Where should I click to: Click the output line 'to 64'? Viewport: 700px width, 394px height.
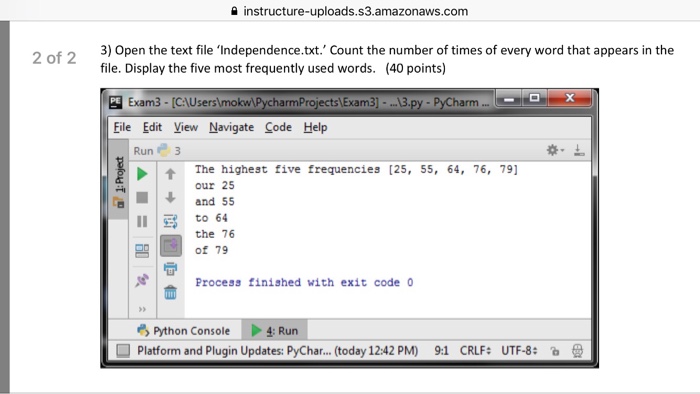click(211, 218)
